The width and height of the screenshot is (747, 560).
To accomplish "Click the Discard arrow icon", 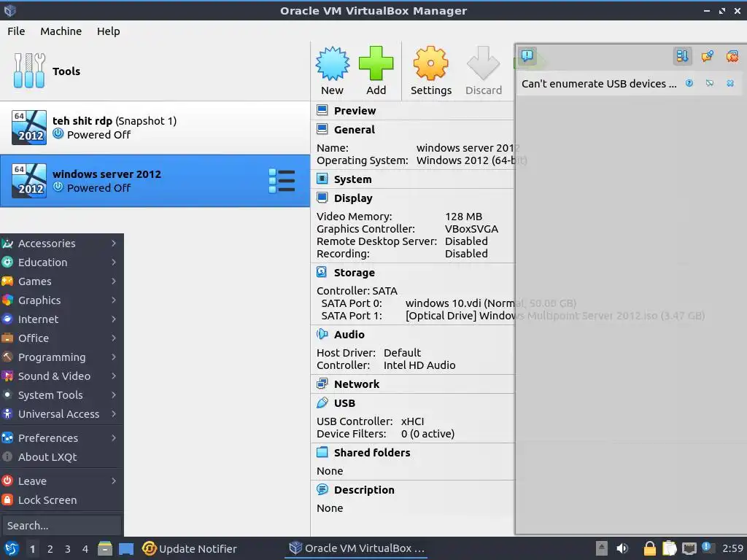I will click(x=483, y=63).
